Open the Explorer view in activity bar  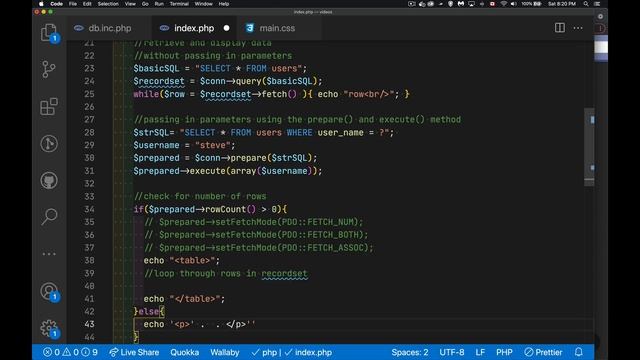49,33
